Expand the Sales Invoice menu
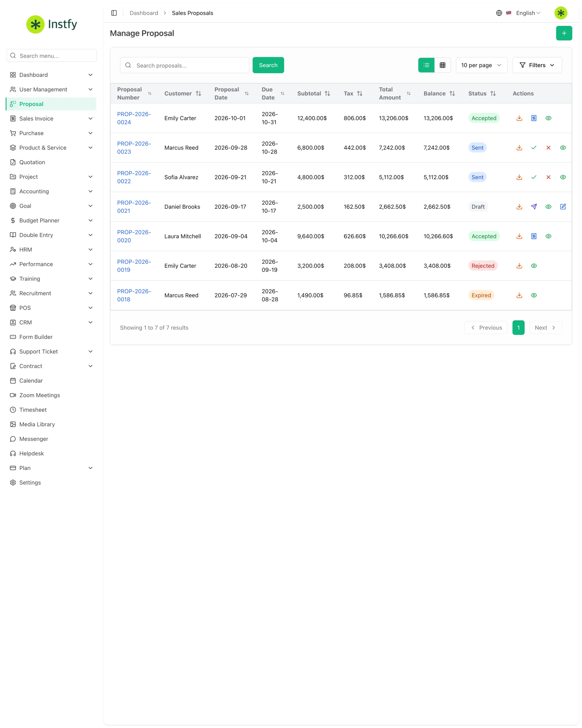582x728 pixels. pyautogui.click(x=51, y=119)
